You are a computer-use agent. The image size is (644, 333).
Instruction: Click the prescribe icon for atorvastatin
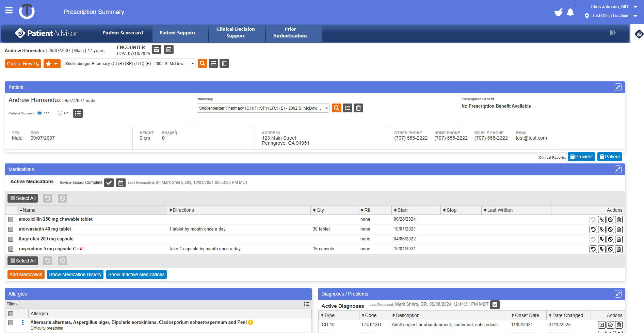(602, 229)
